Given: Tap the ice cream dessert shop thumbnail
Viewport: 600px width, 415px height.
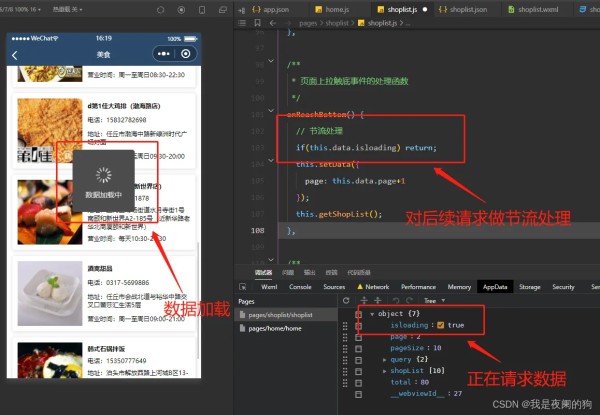Looking at the screenshot, I should point(50,293).
